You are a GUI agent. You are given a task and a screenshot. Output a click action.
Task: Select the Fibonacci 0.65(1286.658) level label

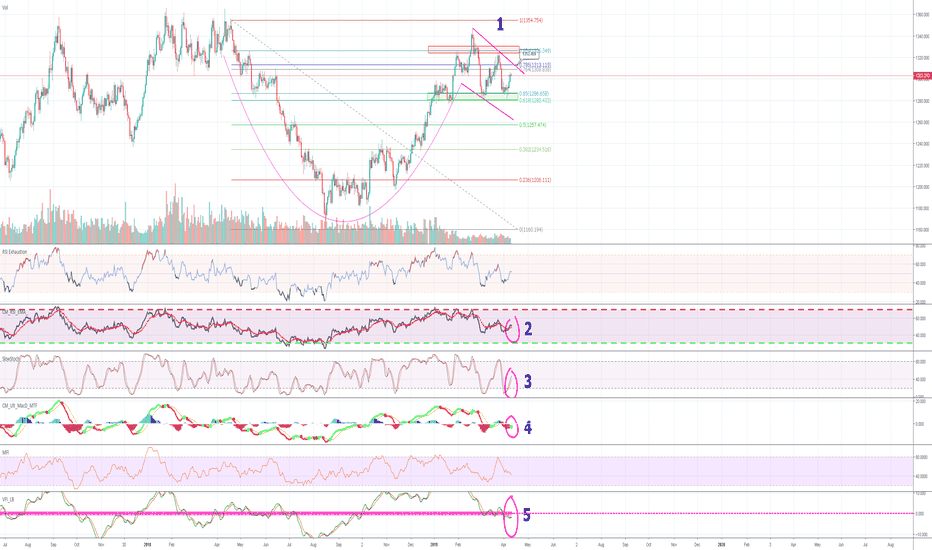(x=534, y=93)
